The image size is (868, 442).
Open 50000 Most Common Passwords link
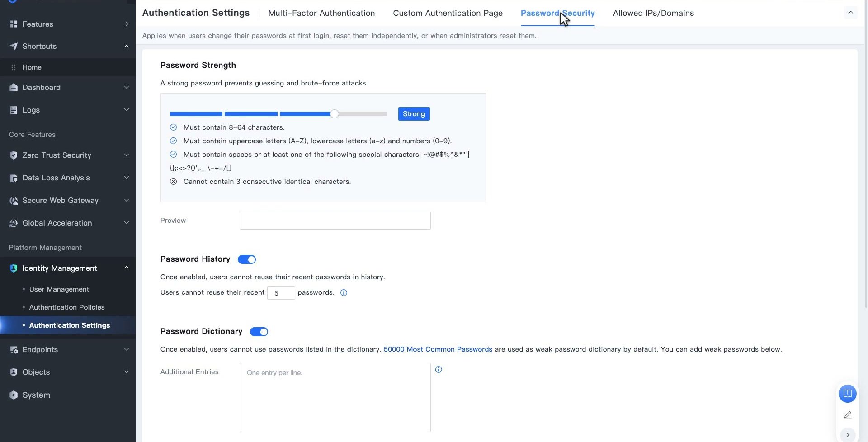438,349
